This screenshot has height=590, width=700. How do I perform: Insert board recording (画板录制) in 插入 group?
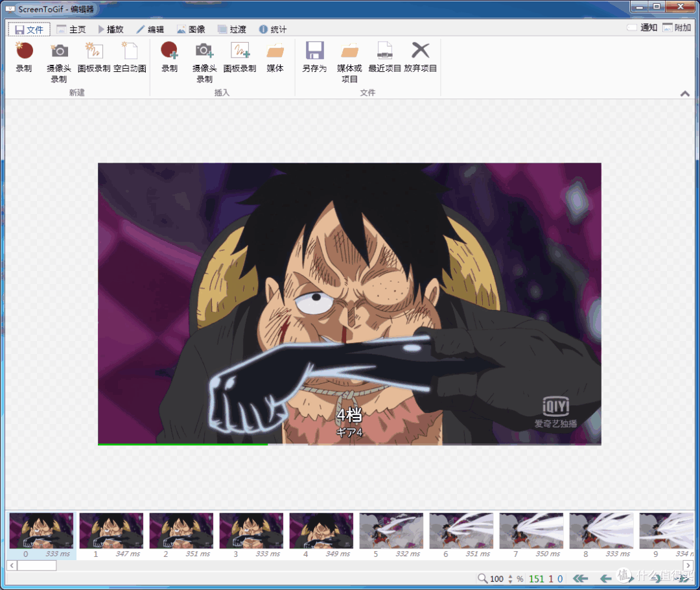point(240,56)
